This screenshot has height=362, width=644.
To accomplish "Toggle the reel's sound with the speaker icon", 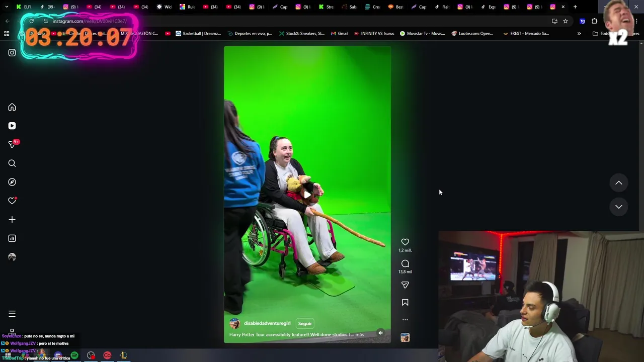I will tap(380, 332).
